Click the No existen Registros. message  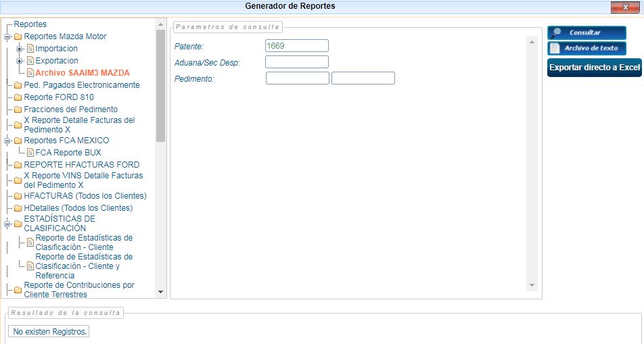(x=49, y=331)
